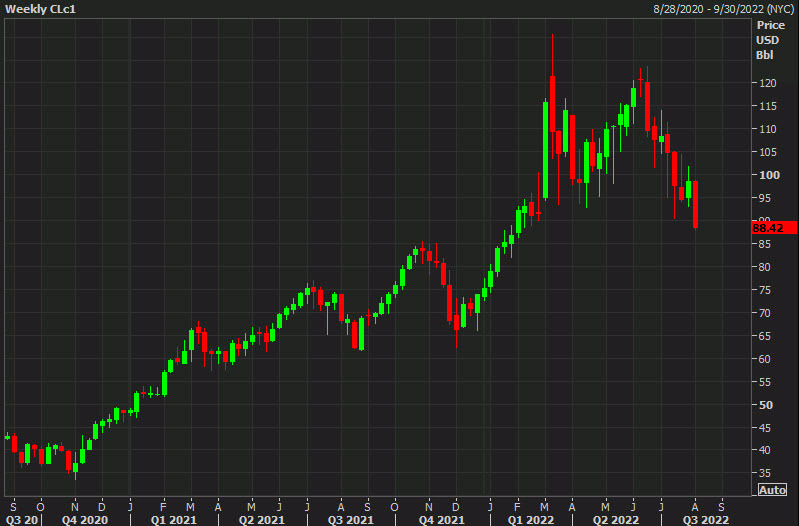Click the large green March 2022 candle

click(x=545, y=150)
